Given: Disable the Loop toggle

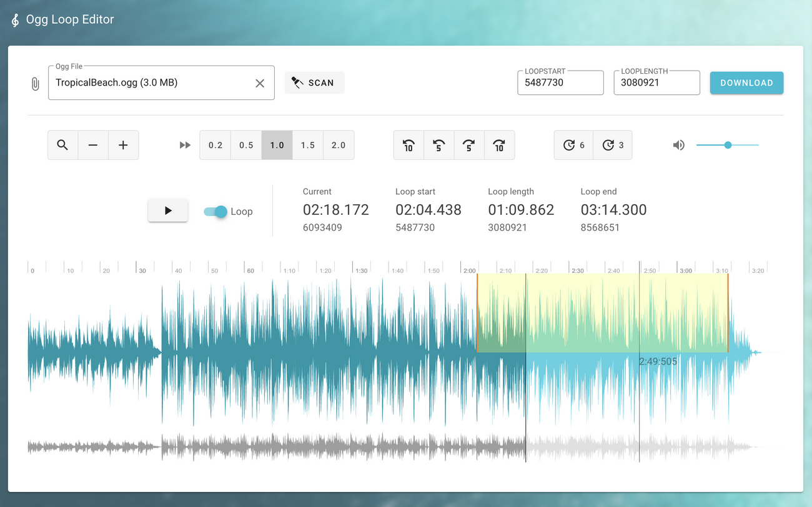Looking at the screenshot, I should pos(215,212).
